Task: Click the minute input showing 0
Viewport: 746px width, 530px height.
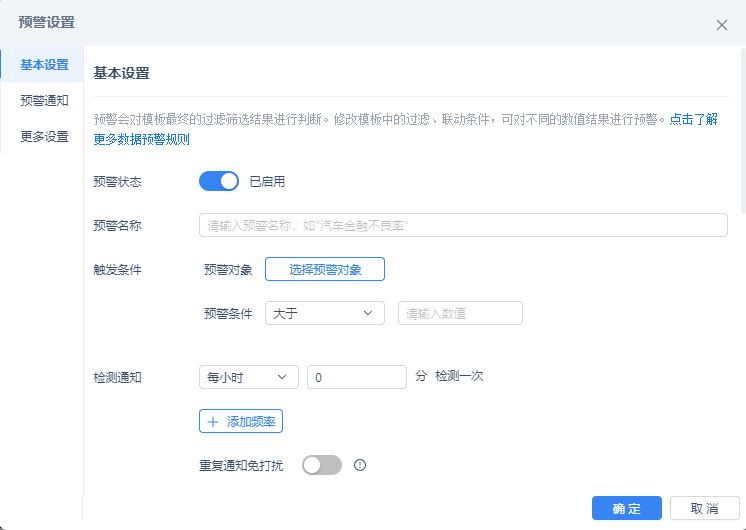Action: coord(356,377)
